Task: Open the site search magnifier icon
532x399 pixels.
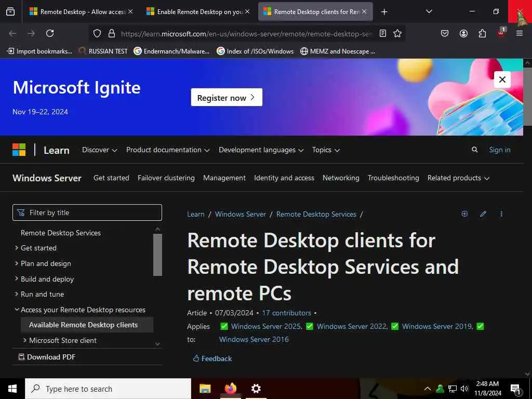Action: coord(475,150)
